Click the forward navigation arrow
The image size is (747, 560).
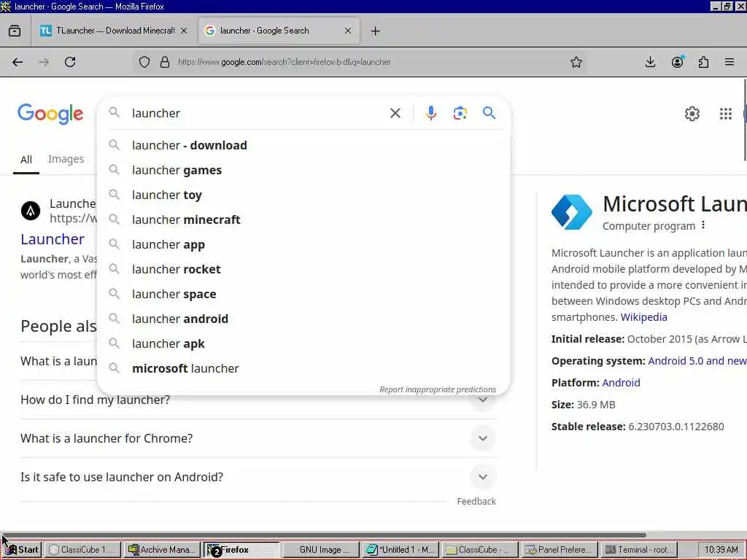[x=44, y=62]
